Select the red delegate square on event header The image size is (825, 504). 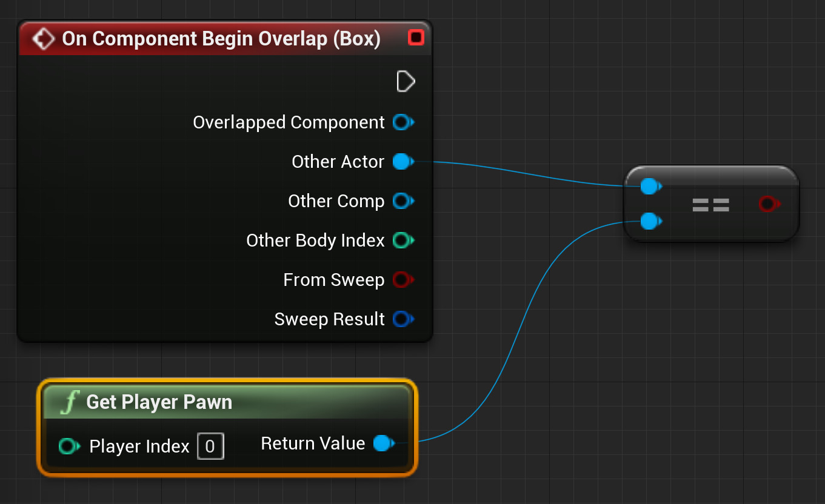416,37
